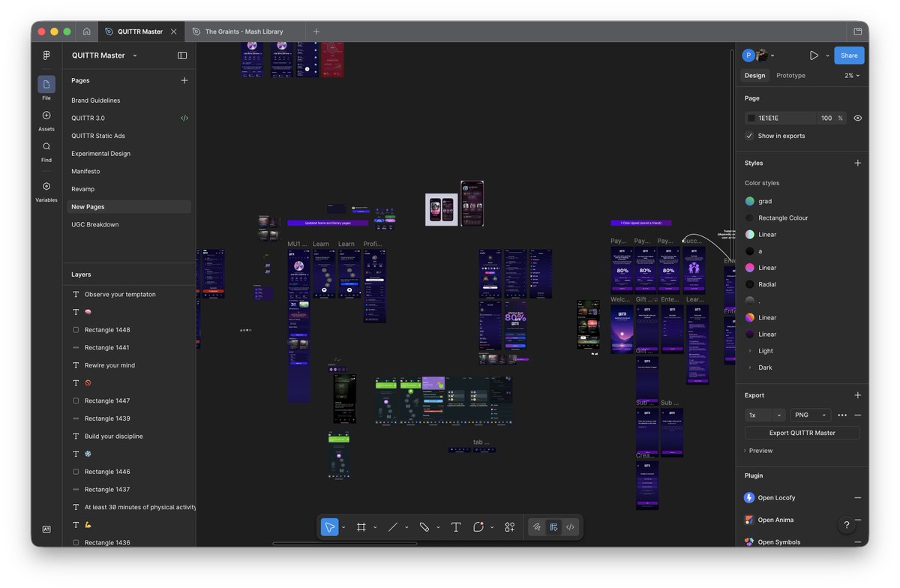Select the Move tool in bottom toolbar

pyautogui.click(x=329, y=527)
